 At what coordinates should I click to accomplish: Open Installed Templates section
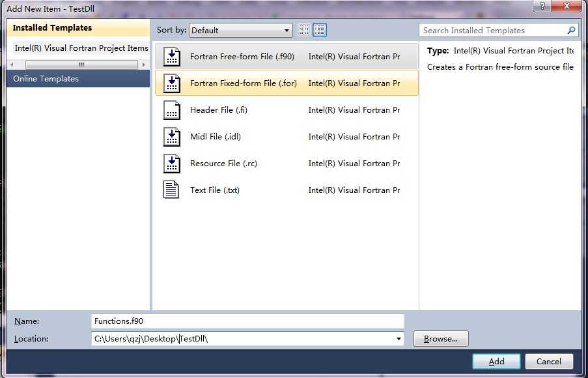[x=78, y=28]
